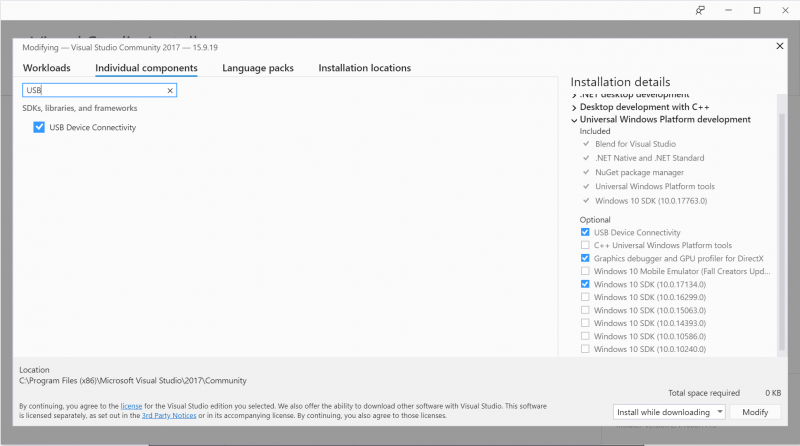
Task: Check Windows 10 SDK (10.0.10586.0)
Action: click(x=585, y=336)
